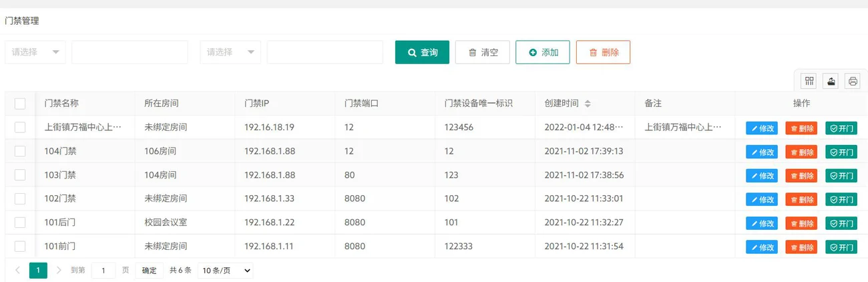Image resolution: width=868 pixels, height=282 pixels.
Task: Check the 104门禁 row checkbox
Action: pyautogui.click(x=20, y=151)
